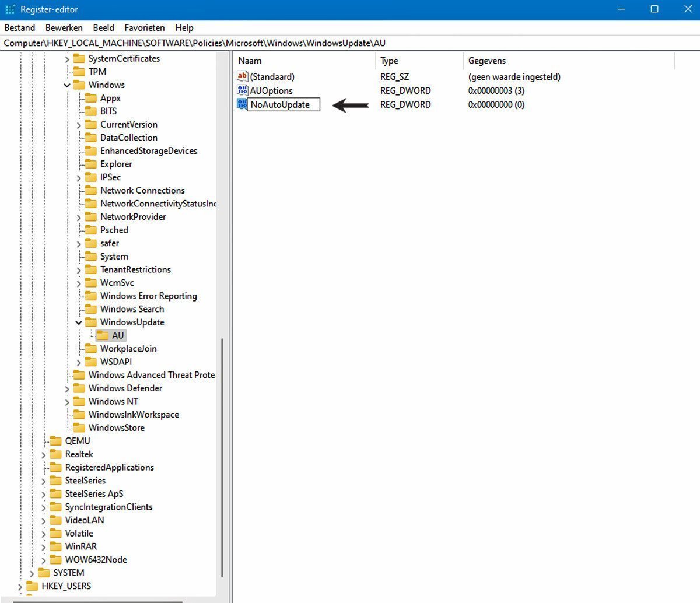Open the Favorieten menu

coord(145,27)
